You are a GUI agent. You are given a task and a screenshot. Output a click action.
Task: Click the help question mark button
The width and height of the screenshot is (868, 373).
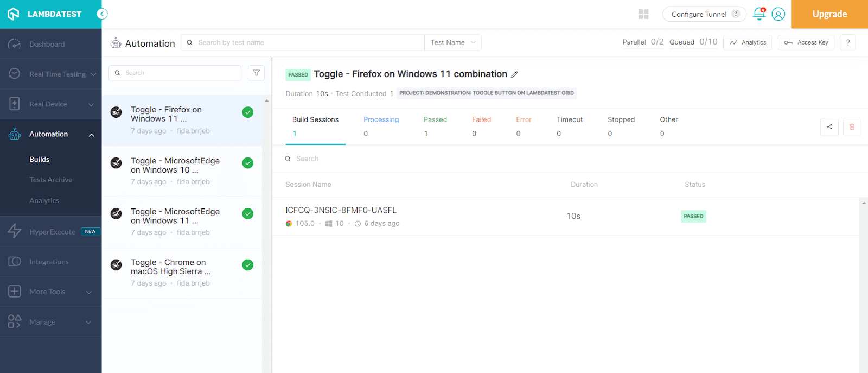848,42
